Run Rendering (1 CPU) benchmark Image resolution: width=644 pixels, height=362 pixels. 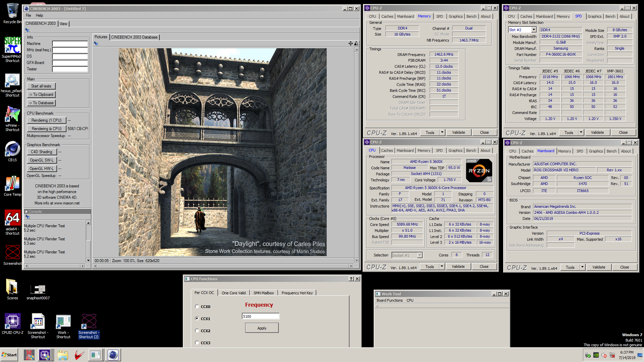(x=46, y=120)
